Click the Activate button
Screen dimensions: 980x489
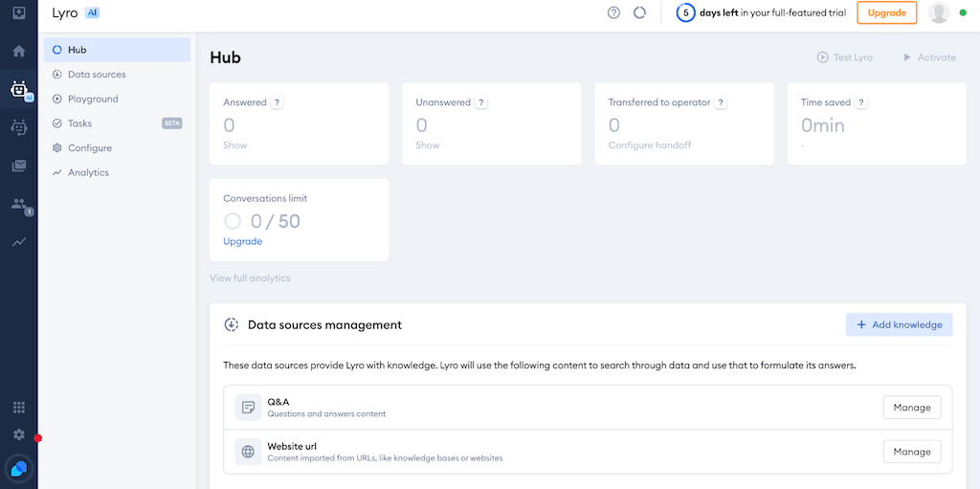click(x=929, y=57)
